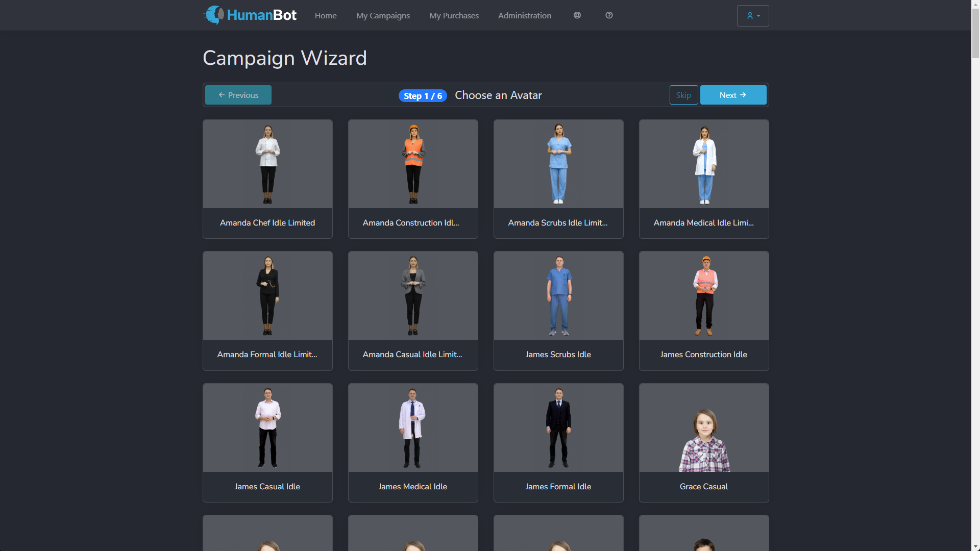Click the Step 1 / 6 badge
Viewport: 980px width, 551px height.
pyautogui.click(x=422, y=95)
